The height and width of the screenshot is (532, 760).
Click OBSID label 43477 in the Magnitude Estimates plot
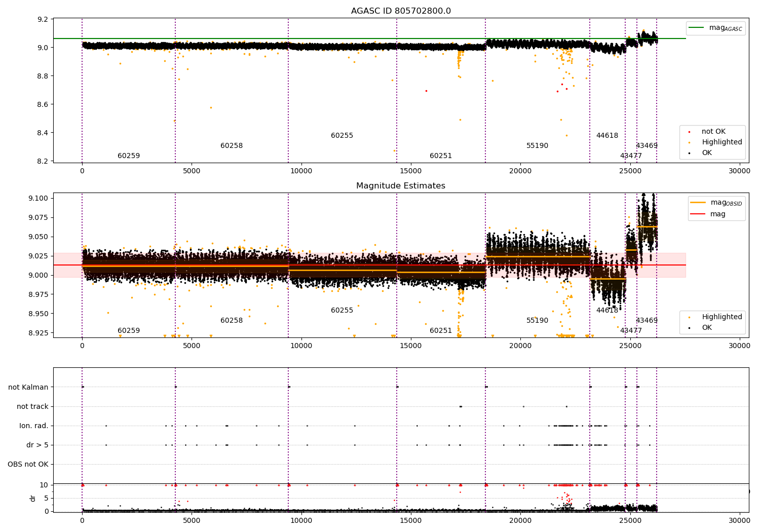click(x=631, y=331)
